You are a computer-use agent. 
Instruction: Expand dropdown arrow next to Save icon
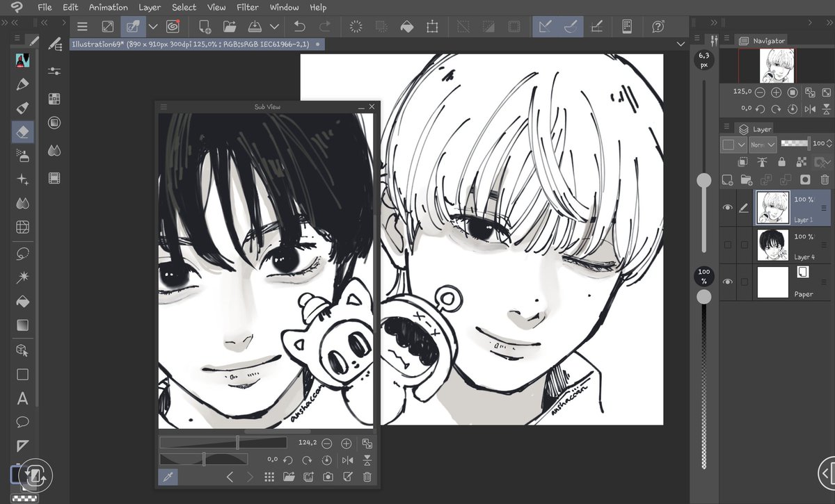coord(274,26)
